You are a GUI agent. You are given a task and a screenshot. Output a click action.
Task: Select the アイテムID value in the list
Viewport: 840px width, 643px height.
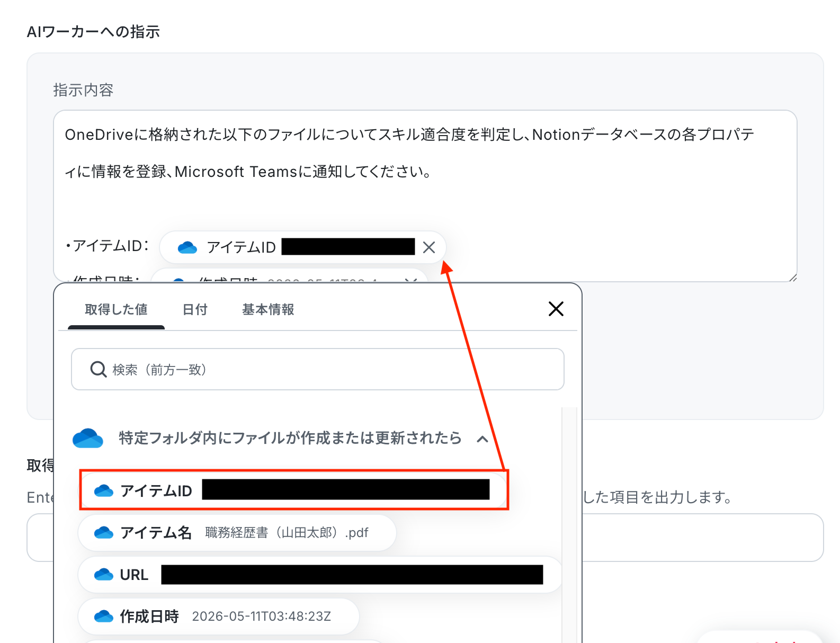(294, 490)
